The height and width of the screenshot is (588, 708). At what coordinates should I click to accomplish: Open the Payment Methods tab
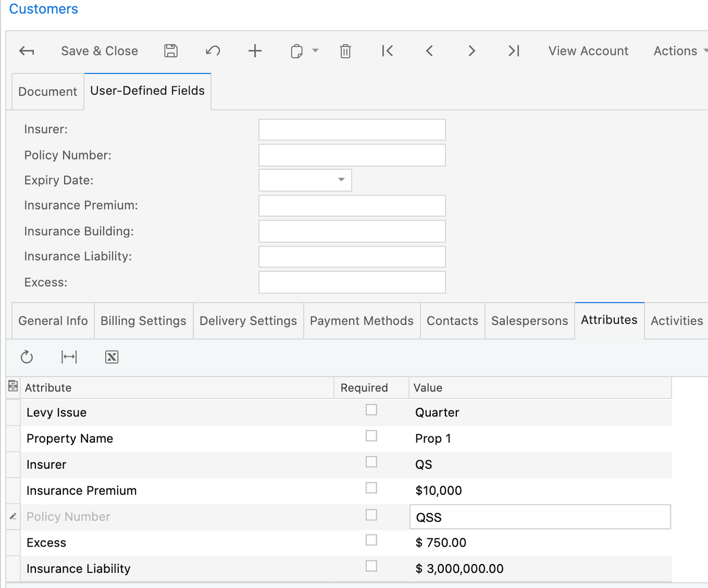click(x=362, y=321)
